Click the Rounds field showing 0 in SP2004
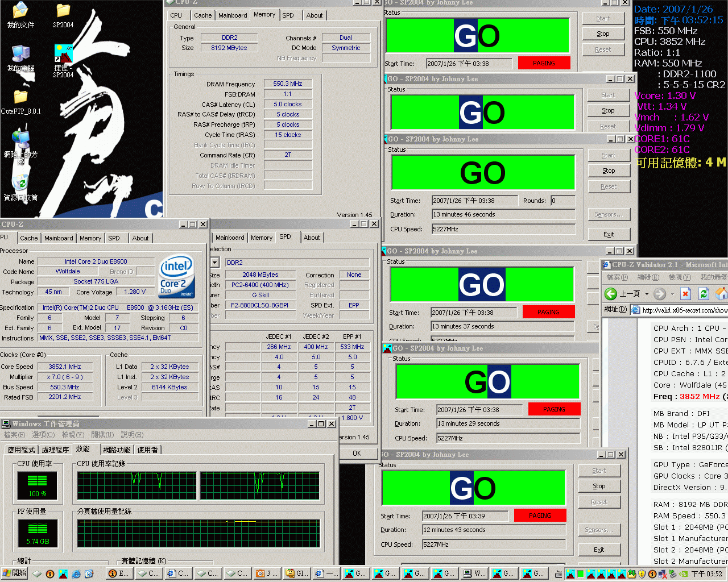 click(563, 201)
